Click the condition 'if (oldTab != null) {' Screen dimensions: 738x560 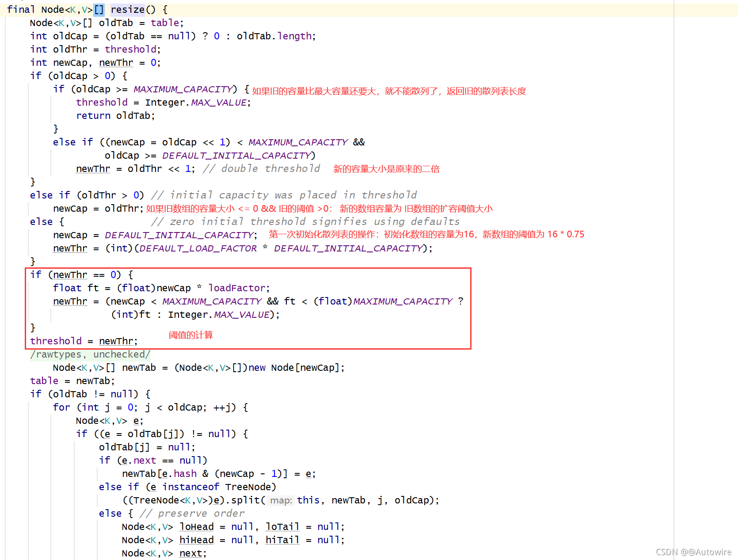(90, 394)
